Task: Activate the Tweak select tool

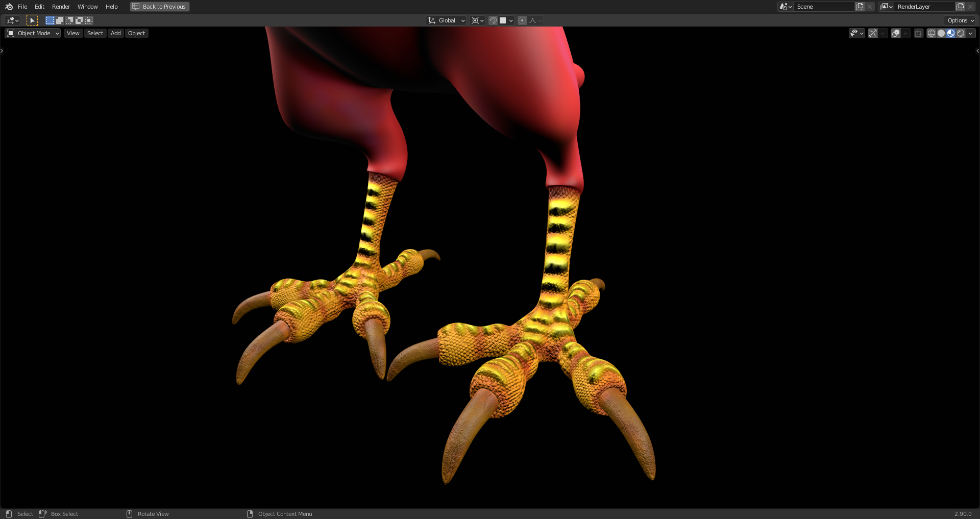Action: pos(32,20)
